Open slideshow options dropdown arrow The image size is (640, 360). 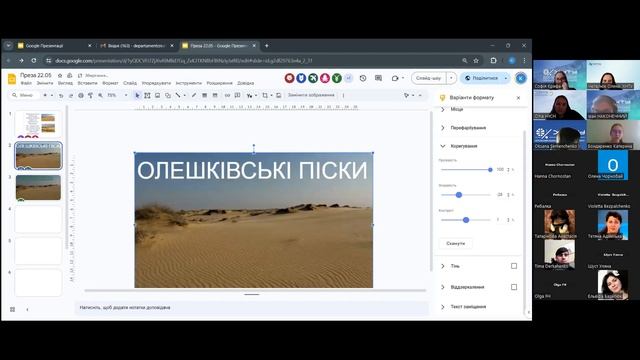pyautogui.click(x=451, y=78)
